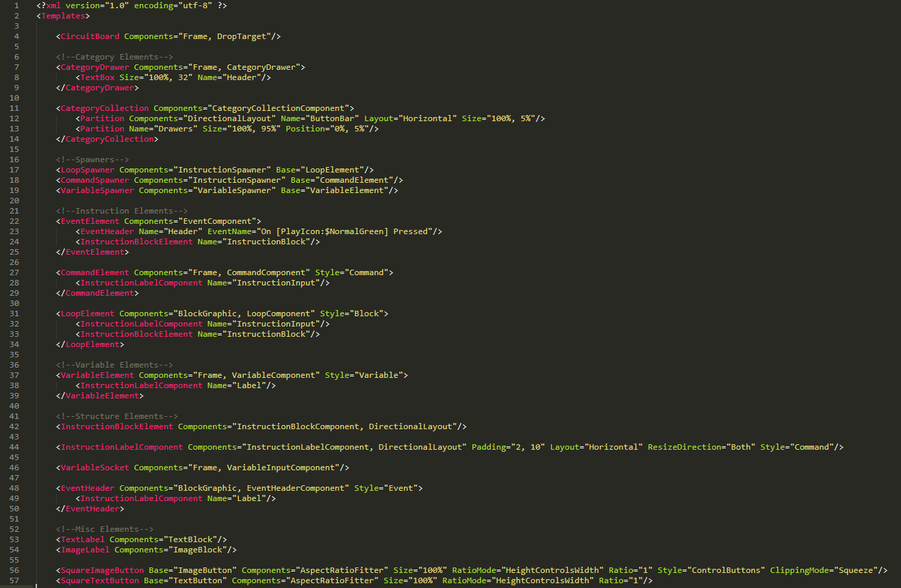This screenshot has height=588, width=901.
Task: Click the "Label" name value on line 38
Action: (249, 385)
